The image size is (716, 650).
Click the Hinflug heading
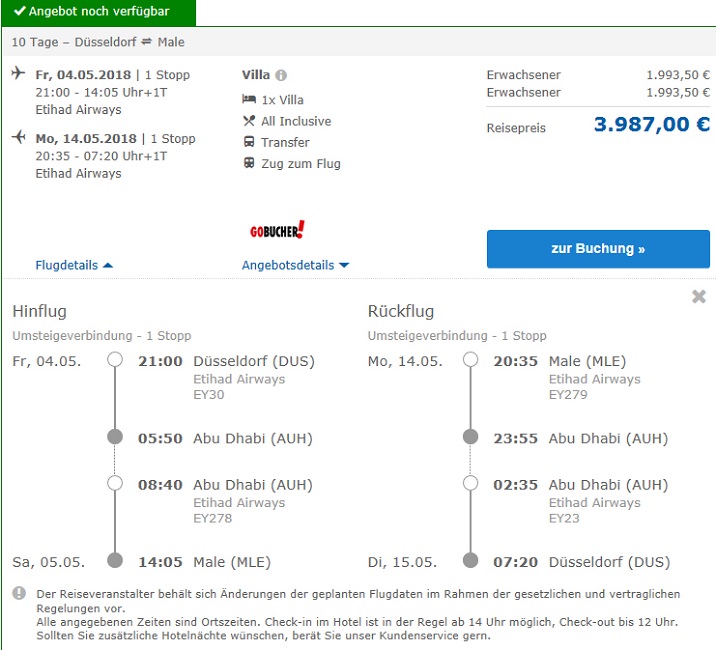39,311
